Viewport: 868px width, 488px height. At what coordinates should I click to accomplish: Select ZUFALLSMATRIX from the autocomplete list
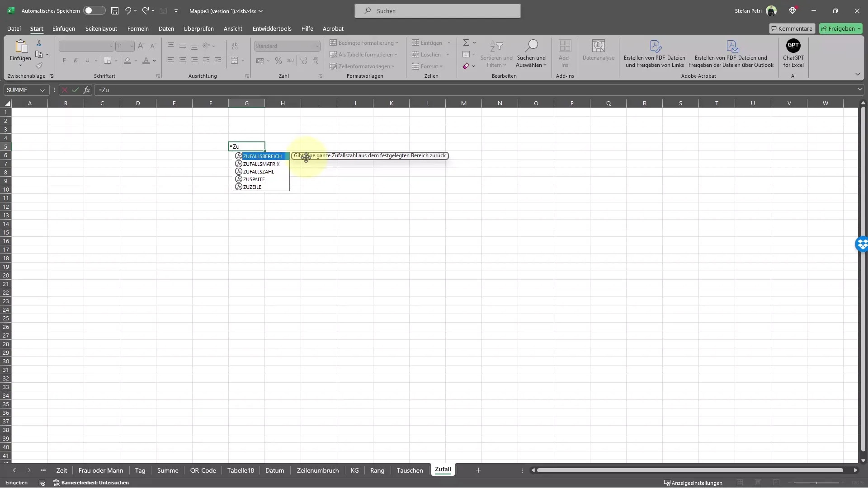coord(261,164)
